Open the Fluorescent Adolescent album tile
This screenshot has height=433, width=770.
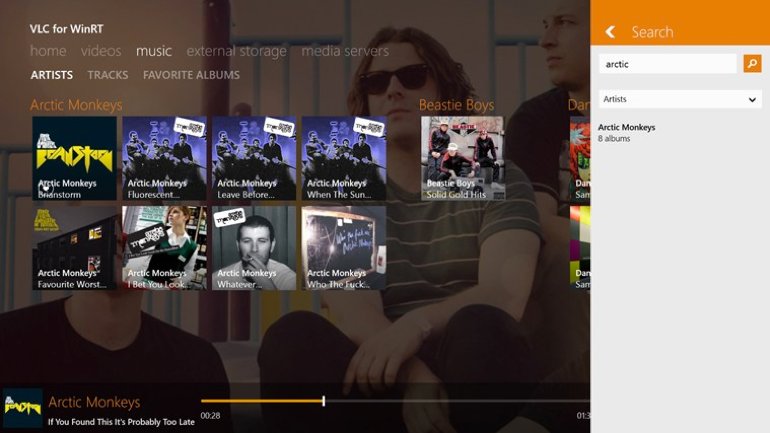coord(164,158)
